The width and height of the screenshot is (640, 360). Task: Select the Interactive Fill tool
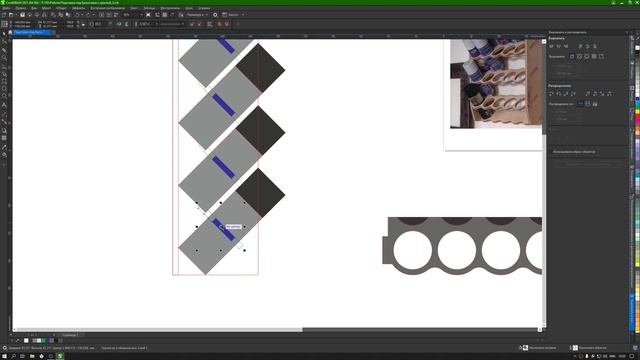(4, 155)
